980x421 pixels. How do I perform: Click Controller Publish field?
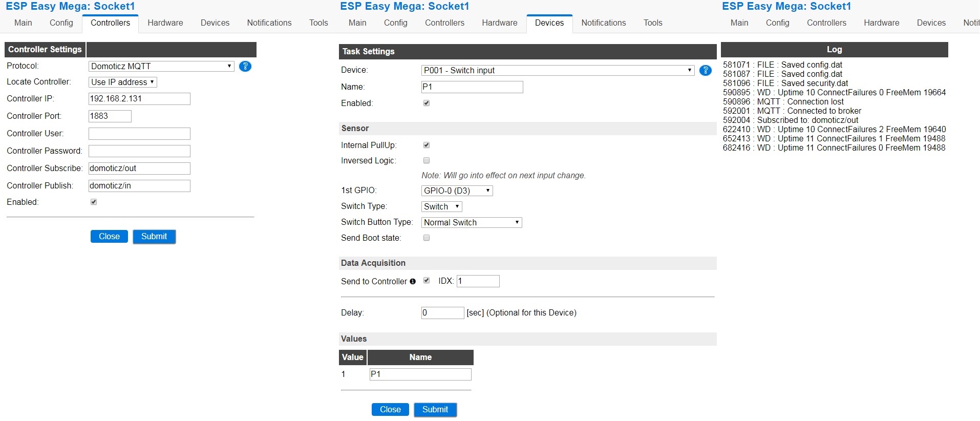[x=139, y=186]
